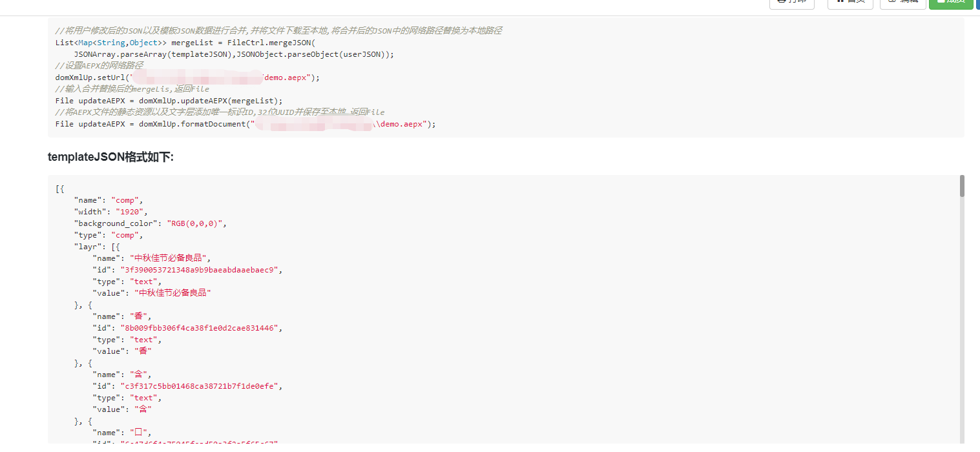This screenshot has width=980, height=452.
Task: Click the JSON line "value": "含"
Action: click(x=122, y=409)
